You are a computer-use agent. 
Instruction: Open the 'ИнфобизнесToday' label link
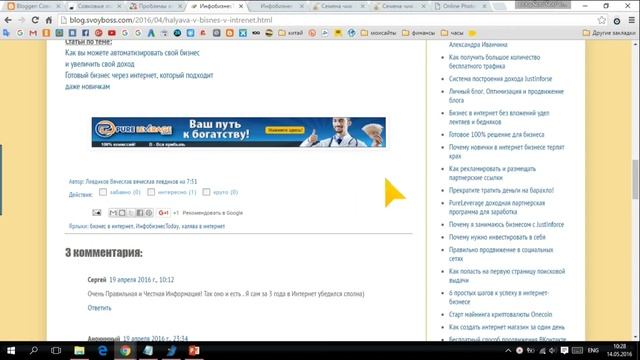click(x=157, y=226)
